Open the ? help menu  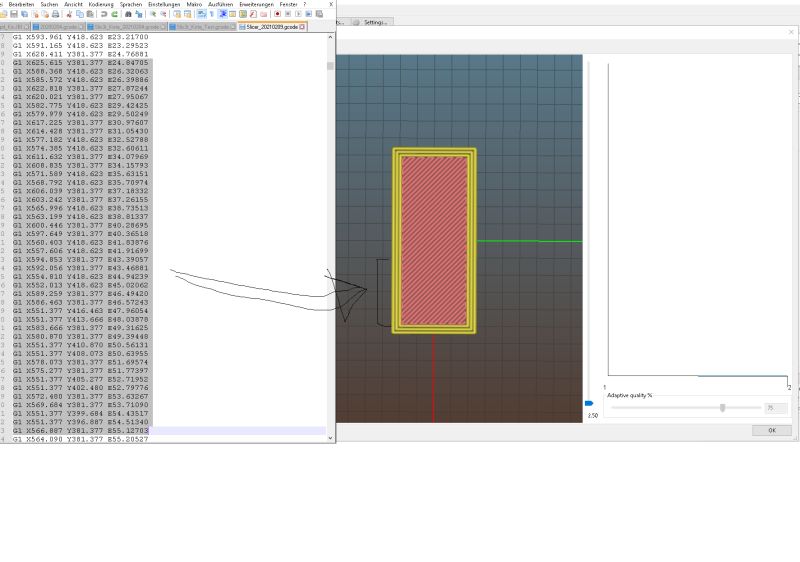305,4
